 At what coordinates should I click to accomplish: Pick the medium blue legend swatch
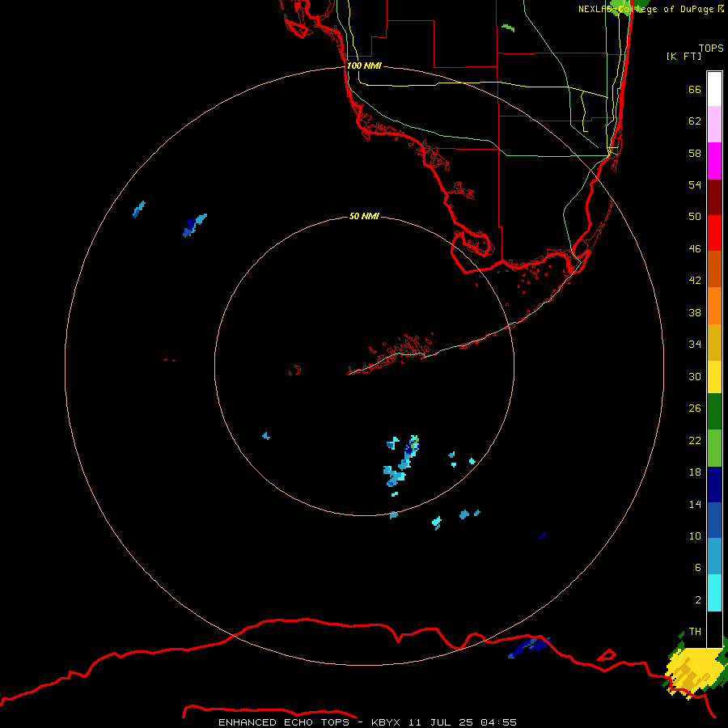point(714,520)
